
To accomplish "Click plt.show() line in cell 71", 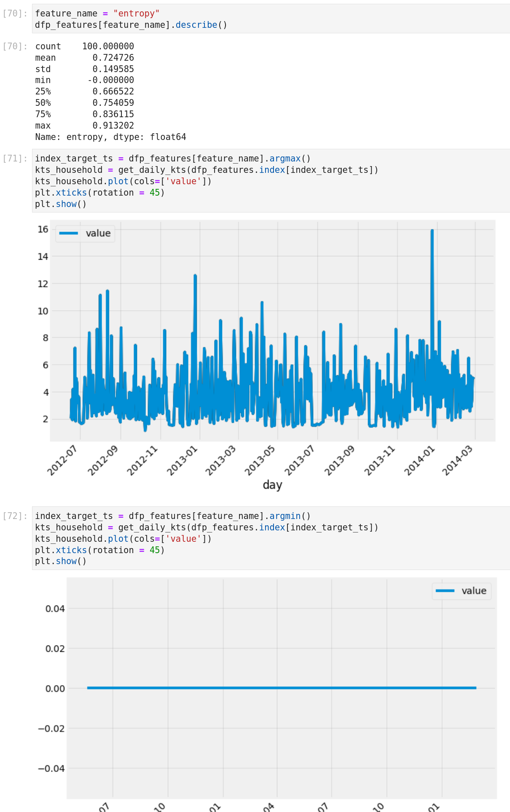I will click(61, 204).
